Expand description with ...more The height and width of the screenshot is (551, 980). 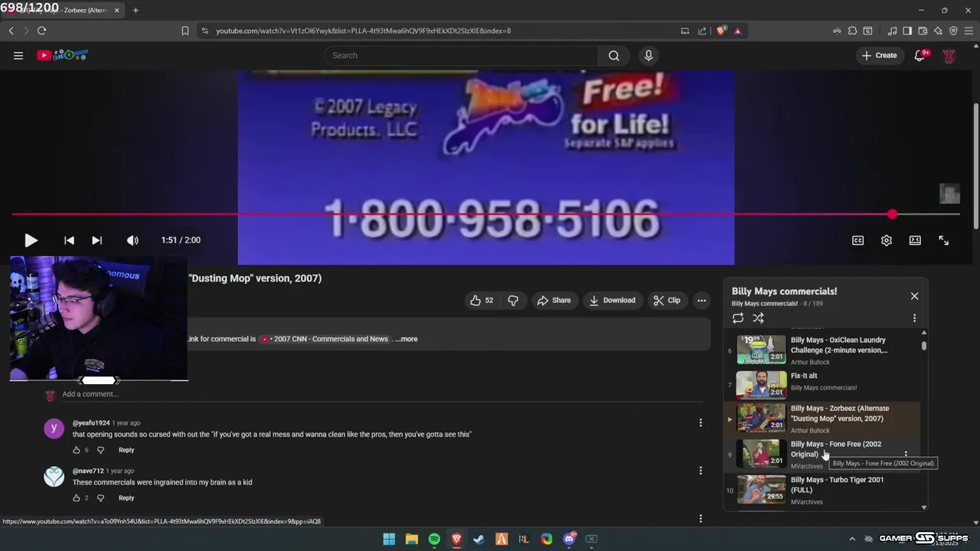406,339
